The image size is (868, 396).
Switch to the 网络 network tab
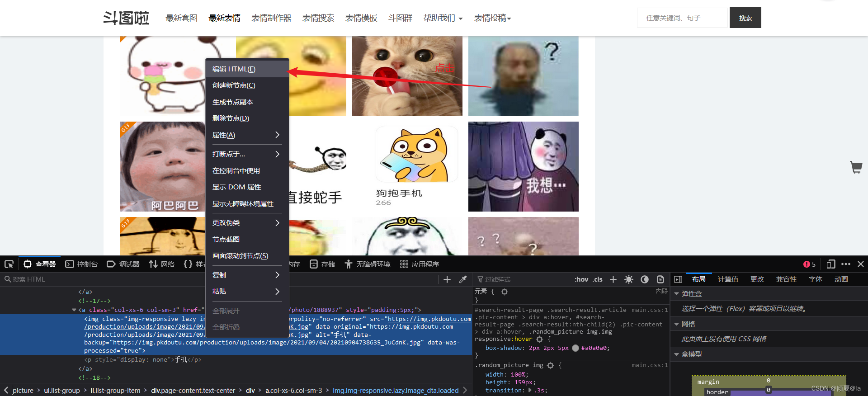point(162,264)
